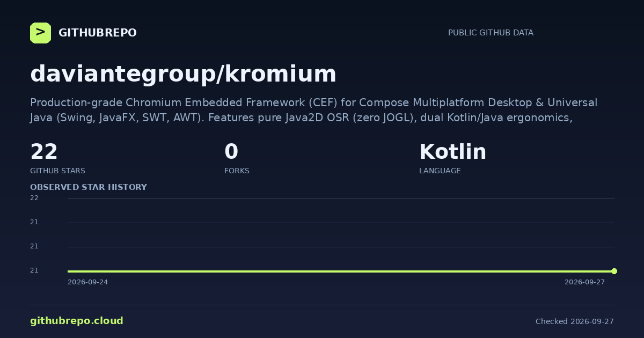Click the GITHUBREPO brand name text

[98, 33]
